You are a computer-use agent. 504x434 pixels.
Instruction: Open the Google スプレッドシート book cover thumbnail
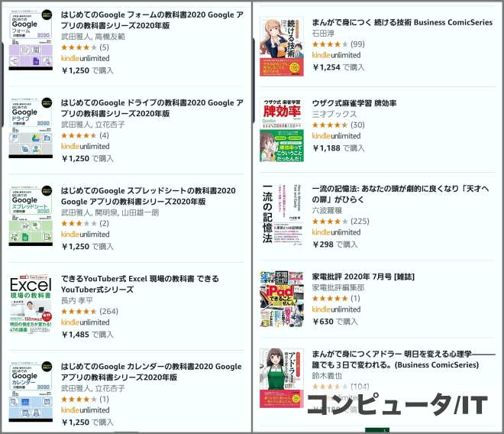coord(31,215)
